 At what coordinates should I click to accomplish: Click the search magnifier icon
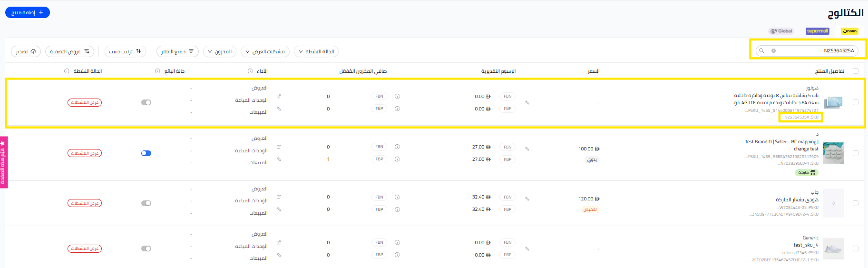click(x=761, y=50)
